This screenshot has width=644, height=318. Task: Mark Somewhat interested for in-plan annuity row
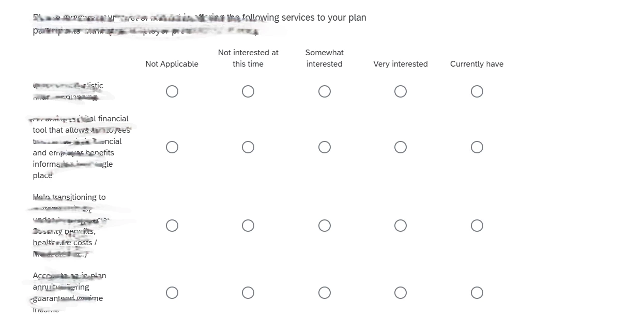click(x=325, y=293)
